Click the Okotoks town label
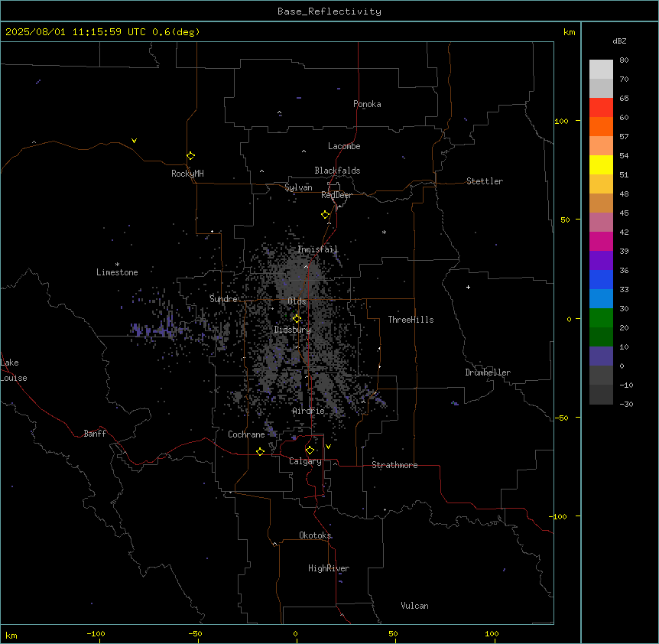Viewport: 659px width, 644px height. point(315,535)
